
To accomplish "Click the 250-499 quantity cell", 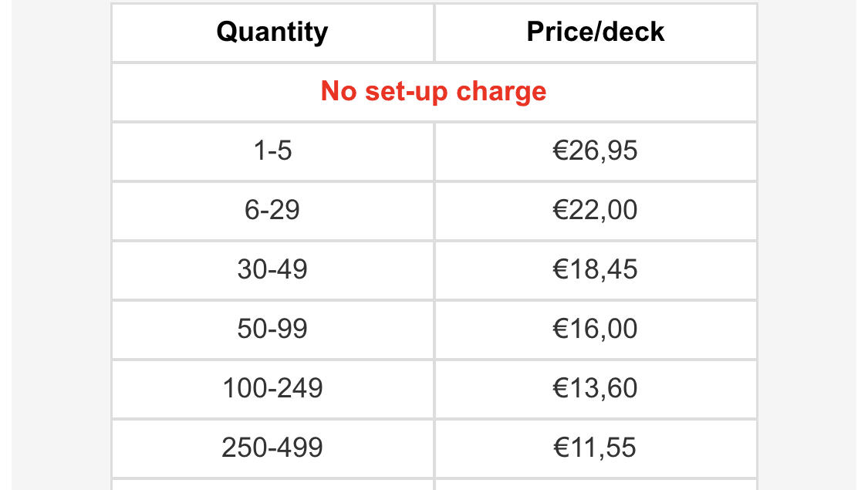I will (x=272, y=448).
